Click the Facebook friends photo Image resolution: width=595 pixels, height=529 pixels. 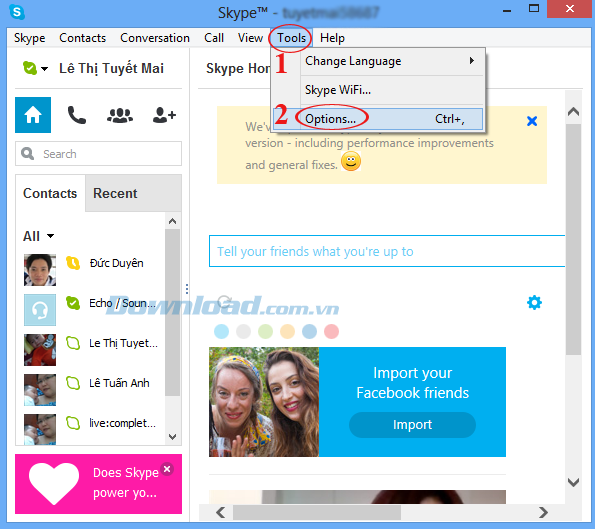coord(264,402)
